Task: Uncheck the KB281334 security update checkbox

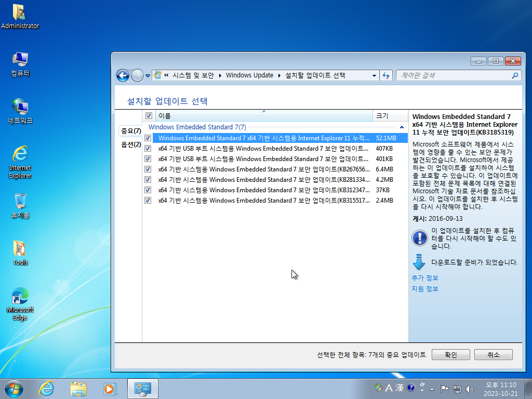Action: point(148,179)
